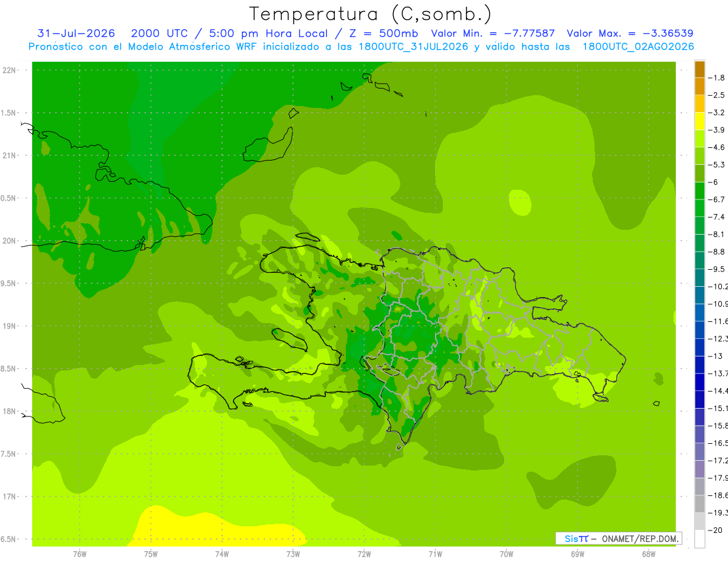Click the '1800UTC_31JUL2026' initialization time text
This screenshot has height=562, width=728.
(x=413, y=46)
